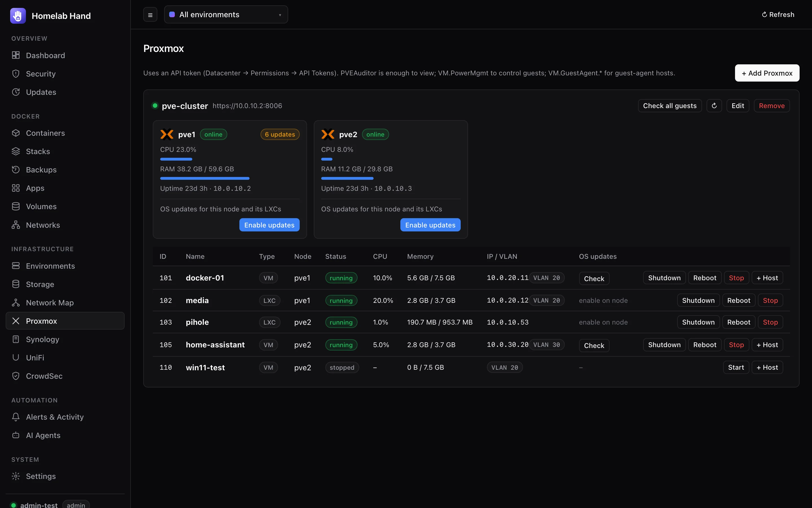Click the Stacks layers icon
The height and width of the screenshot is (508, 812).
[x=16, y=151]
